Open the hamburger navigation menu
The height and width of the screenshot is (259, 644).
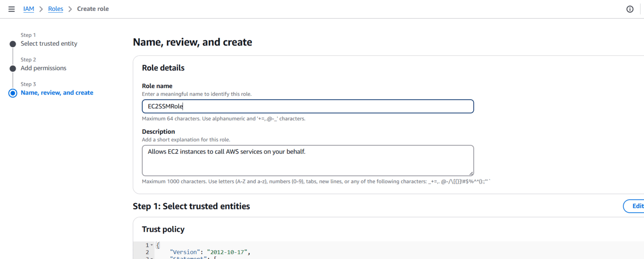(12, 9)
